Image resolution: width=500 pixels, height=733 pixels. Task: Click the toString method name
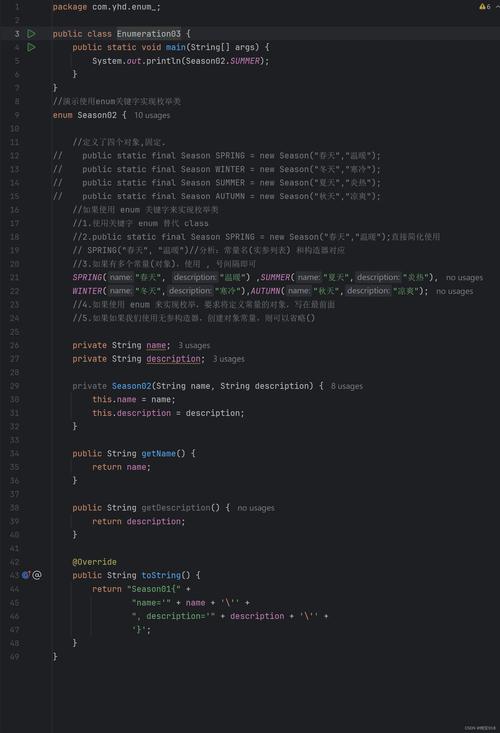click(x=161, y=575)
